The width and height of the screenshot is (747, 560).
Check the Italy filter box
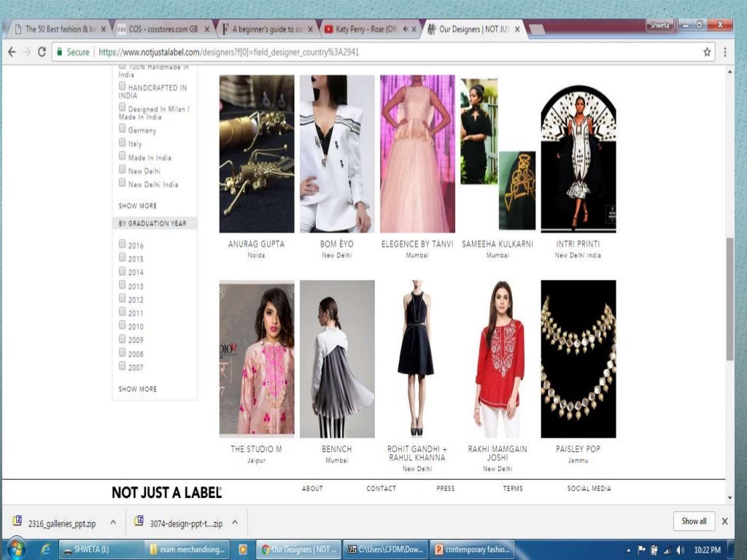pyautogui.click(x=123, y=142)
